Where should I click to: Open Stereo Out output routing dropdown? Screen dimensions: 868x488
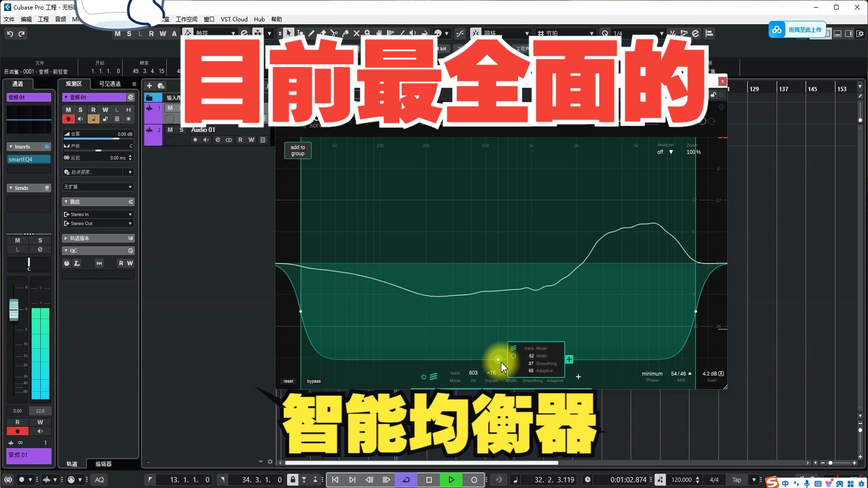(x=98, y=224)
